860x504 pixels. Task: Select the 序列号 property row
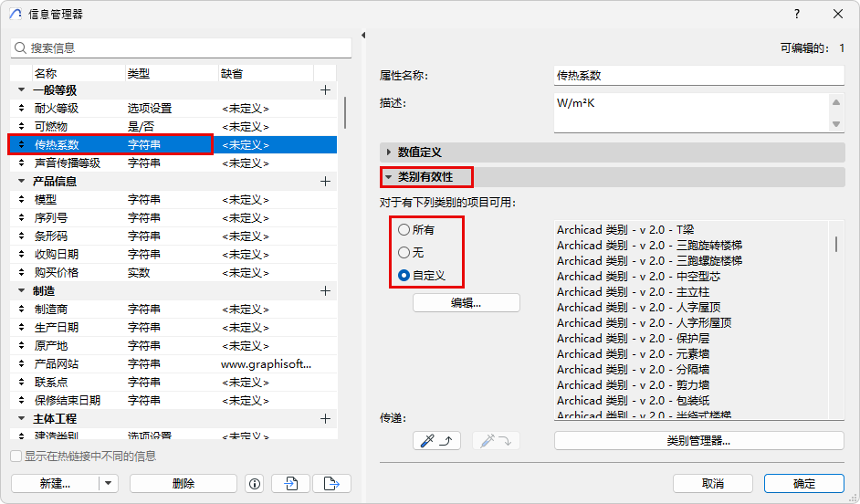(x=173, y=217)
